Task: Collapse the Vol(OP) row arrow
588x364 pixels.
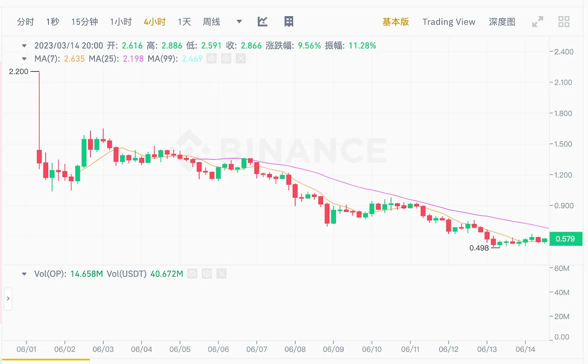Action: 24,274
